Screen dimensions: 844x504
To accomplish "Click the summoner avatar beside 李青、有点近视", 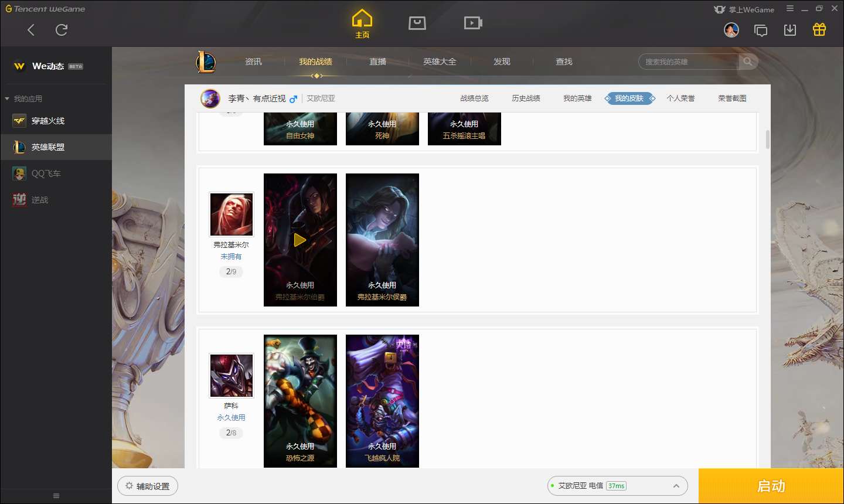I will (x=210, y=98).
